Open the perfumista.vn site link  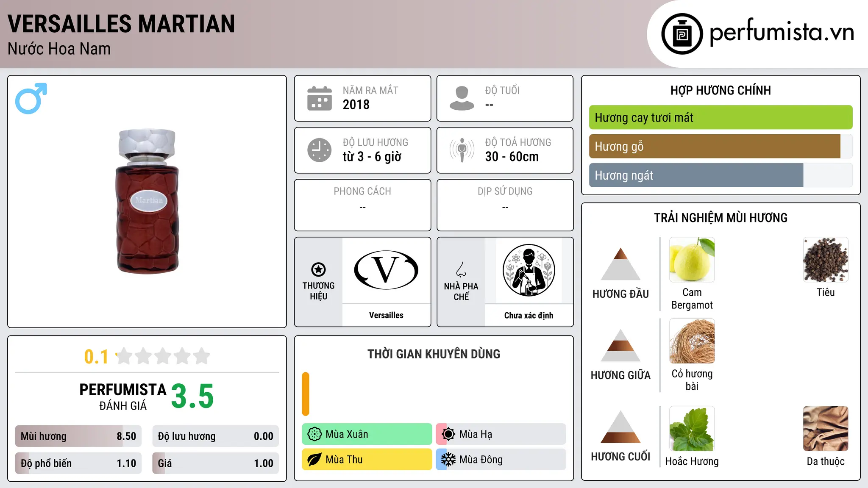coord(782,32)
